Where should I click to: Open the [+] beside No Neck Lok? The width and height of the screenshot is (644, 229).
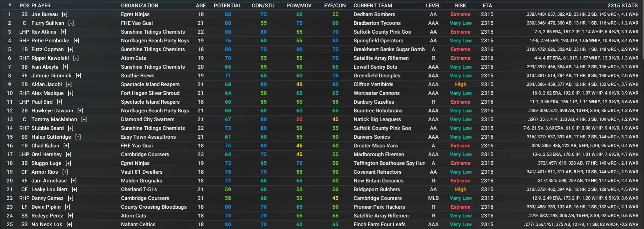click(x=69, y=224)
